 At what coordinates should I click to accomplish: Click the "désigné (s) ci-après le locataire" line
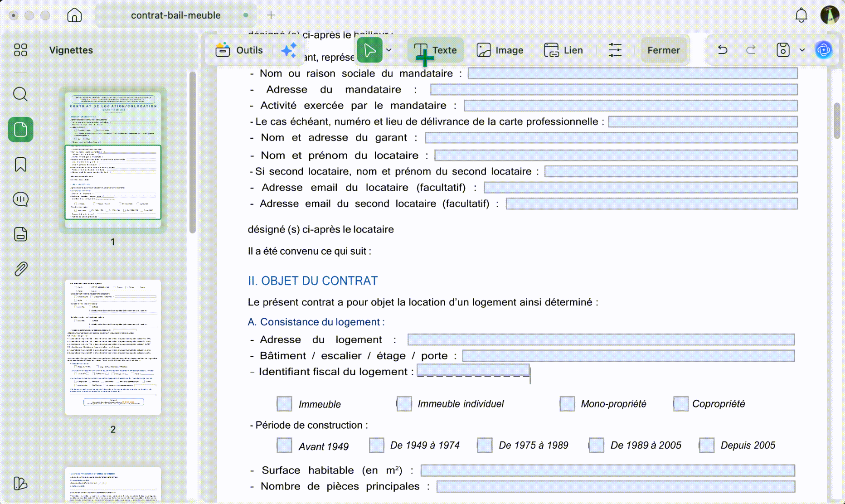point(321,229)
